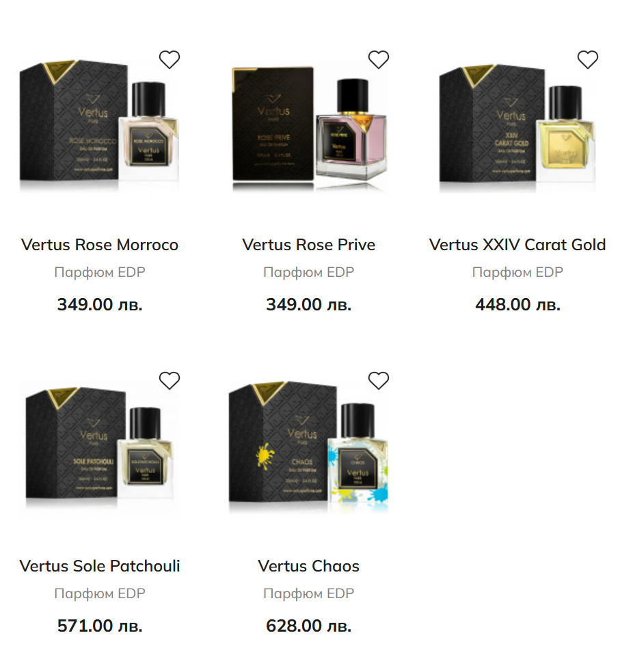View the Vertus Rose Prive product photo
Image resolution: width=620 pixels, height=672 pixels.
point(308,128)
